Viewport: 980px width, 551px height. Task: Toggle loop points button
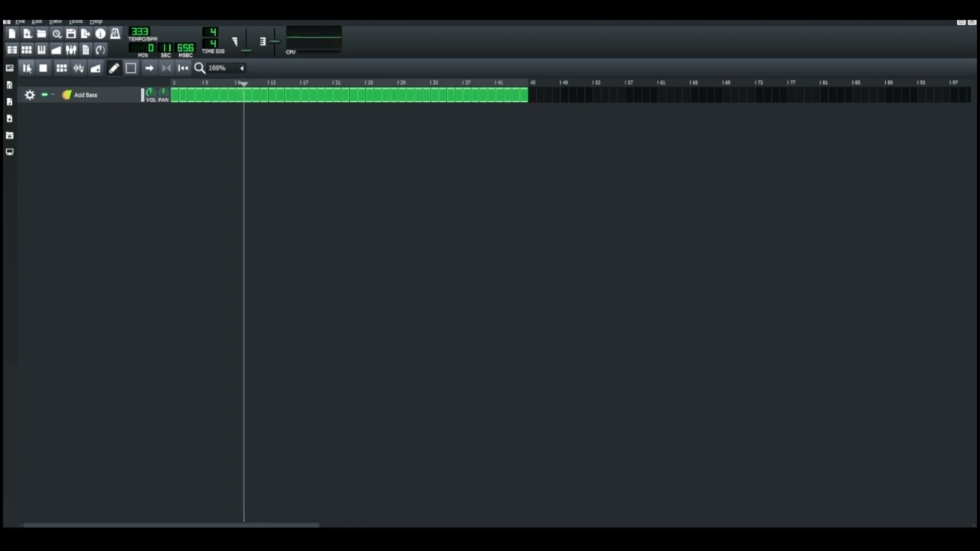click(x=166, y=68)
